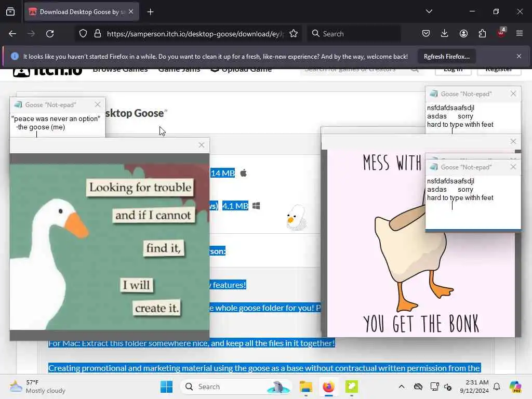Click the info icon on notification bar
Screen dimensions: 532x399
[15, 56]
